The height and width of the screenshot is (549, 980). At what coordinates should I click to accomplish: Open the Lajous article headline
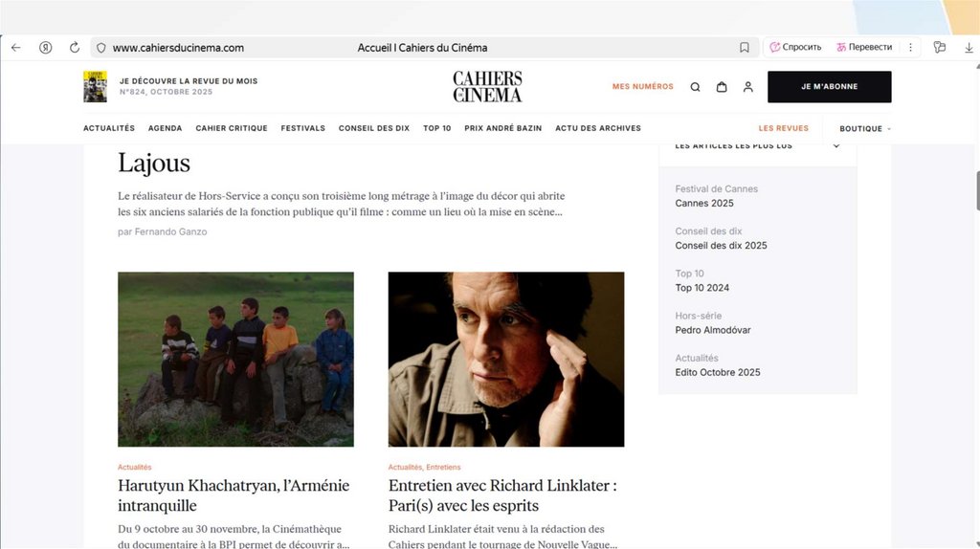pos(154,163)
